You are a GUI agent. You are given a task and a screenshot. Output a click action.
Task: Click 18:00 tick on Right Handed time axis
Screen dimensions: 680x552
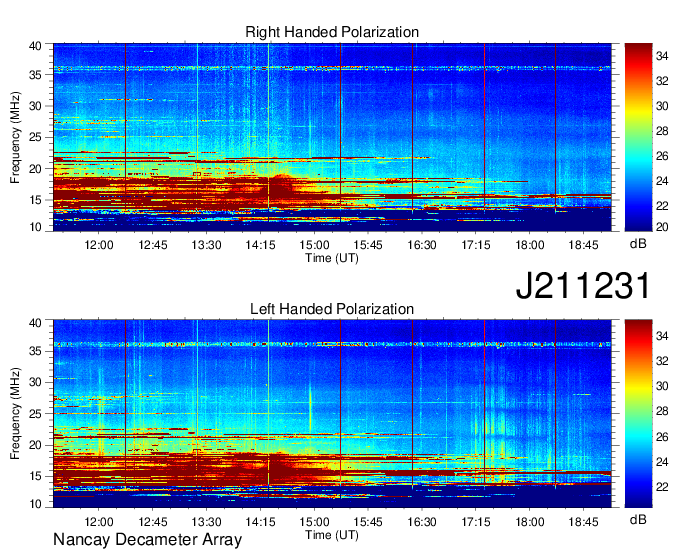pyautogui.click(x=530, y=245)
